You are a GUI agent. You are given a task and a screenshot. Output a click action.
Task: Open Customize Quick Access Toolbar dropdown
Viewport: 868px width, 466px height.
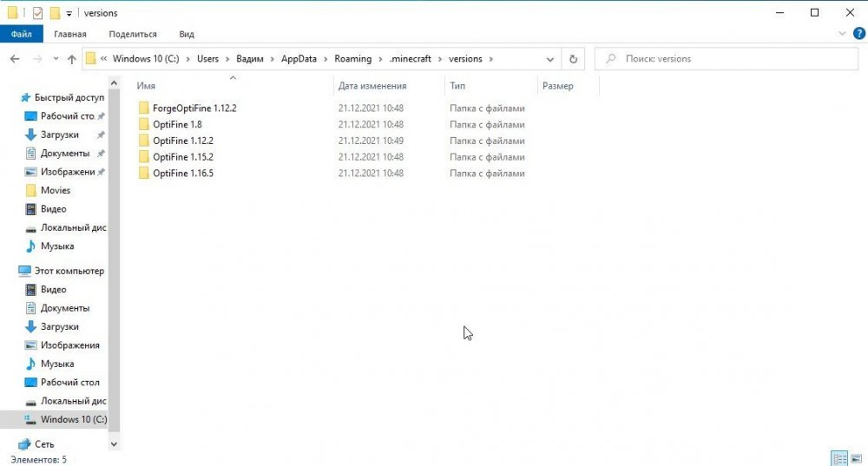69,13
